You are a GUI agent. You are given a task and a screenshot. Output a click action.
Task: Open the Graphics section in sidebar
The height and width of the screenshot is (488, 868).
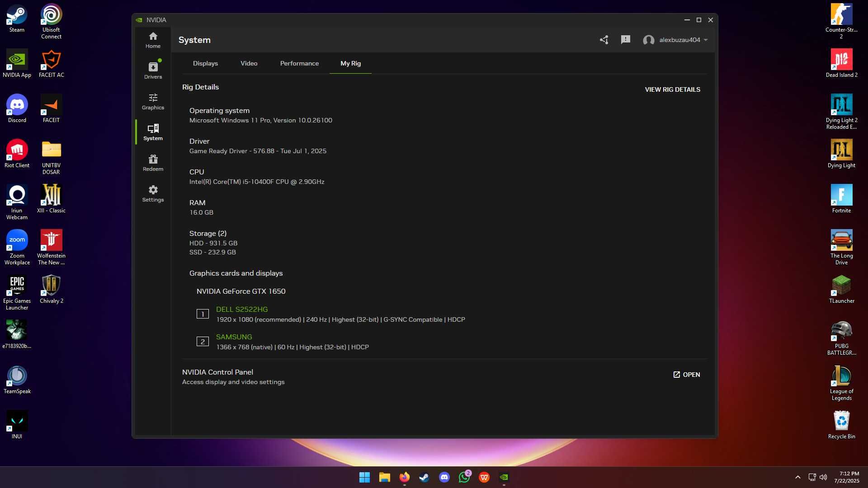click(153, 101)
